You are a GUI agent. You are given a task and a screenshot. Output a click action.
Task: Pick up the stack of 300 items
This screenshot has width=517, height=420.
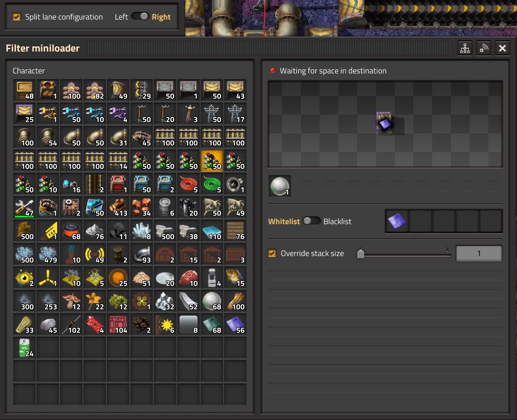24,301
